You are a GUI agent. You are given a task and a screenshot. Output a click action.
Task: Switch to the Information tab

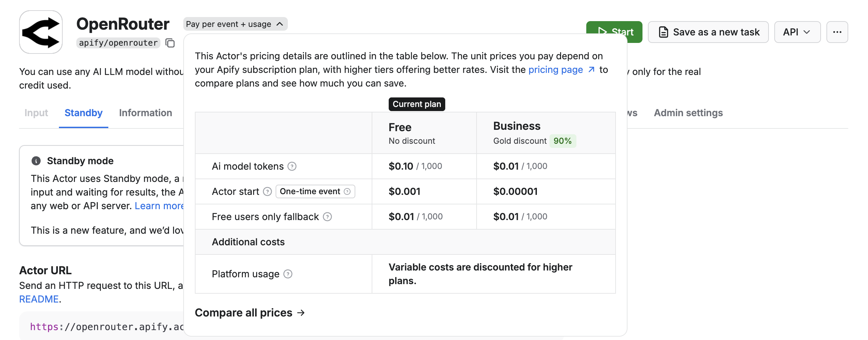coord(145,113)
